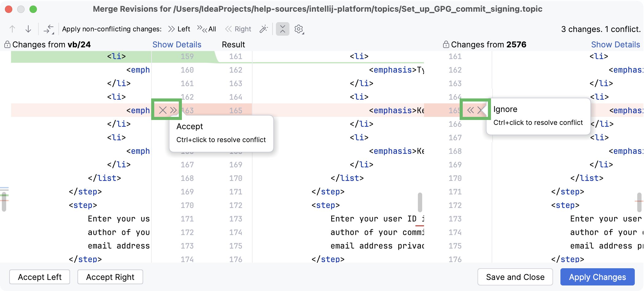Jump to next difference with down arrow

click(x=28, y=29)
